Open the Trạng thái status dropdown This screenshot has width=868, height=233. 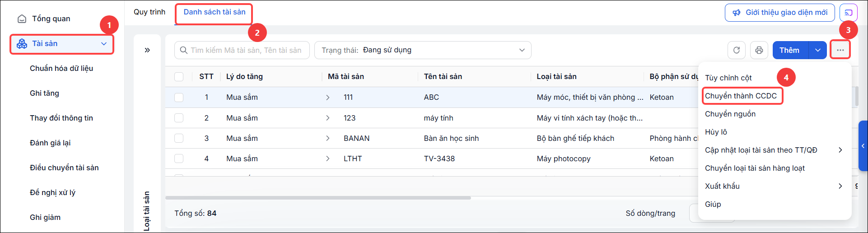[423, 50]
